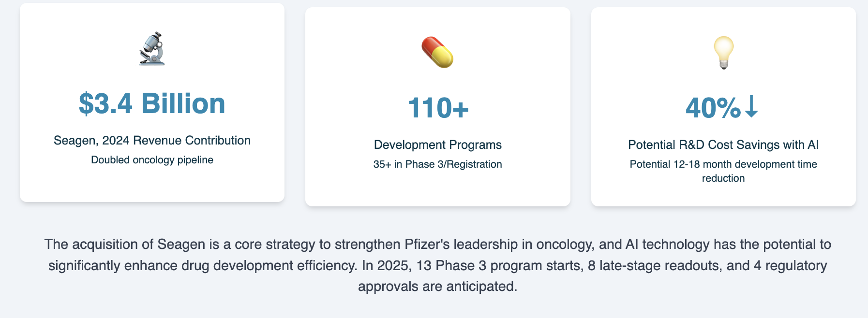Click the 40% figure text
868x318 pixels.
point(713,108)
